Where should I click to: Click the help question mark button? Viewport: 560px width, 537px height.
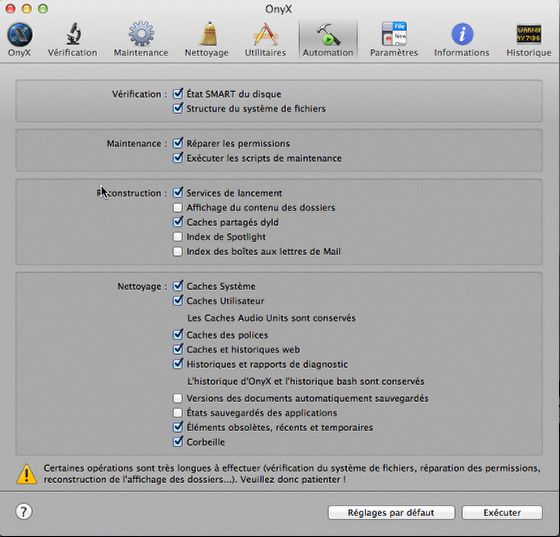click(24, 512)
